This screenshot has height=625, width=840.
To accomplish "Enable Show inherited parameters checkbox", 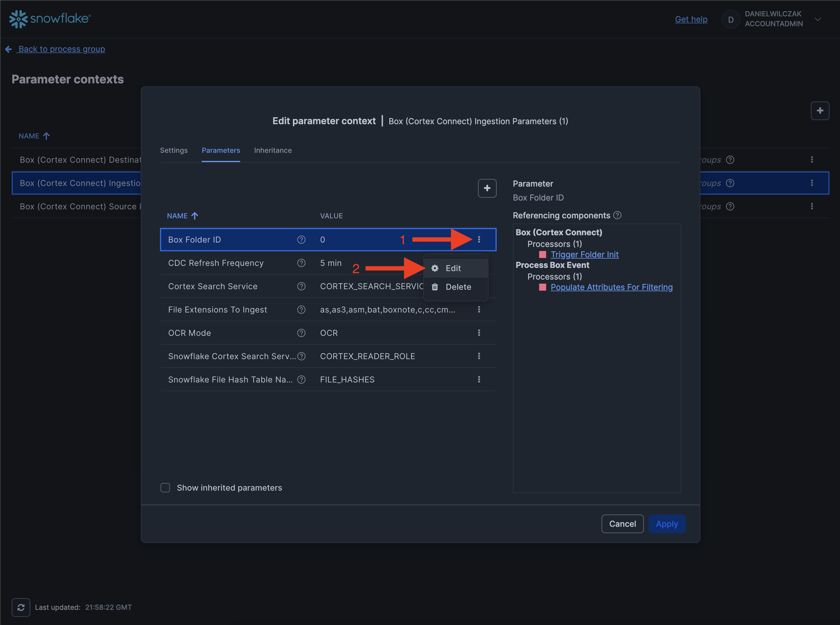I will 165,487.
